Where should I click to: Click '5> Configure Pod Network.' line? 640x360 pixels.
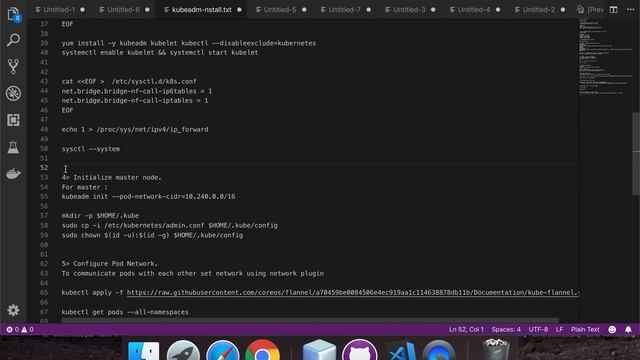(x=109, y=264)
